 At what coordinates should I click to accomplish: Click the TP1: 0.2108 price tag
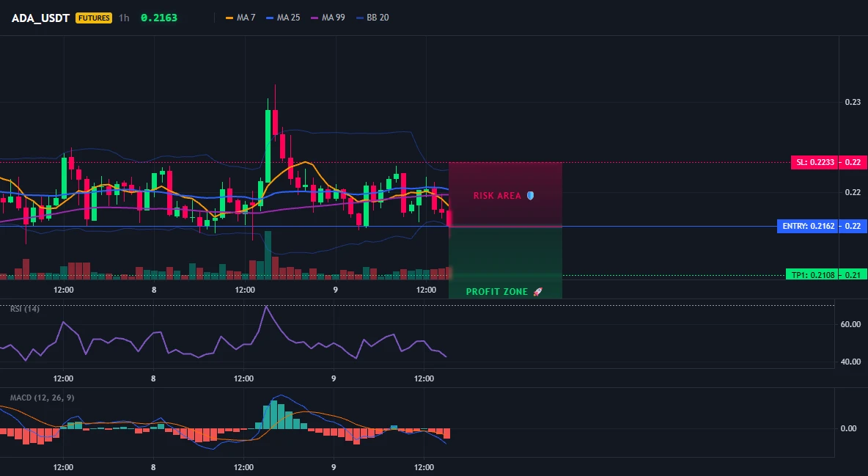click(x=812, y=275)
